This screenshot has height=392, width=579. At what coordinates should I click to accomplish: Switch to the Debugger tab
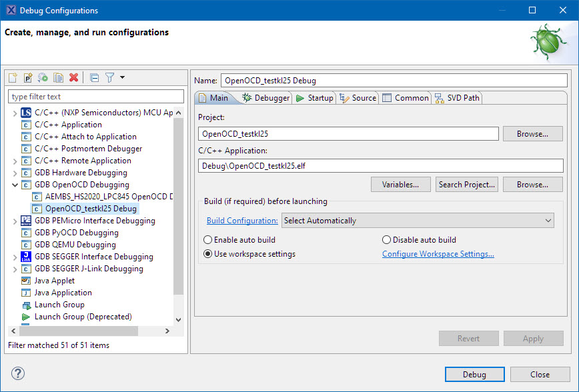point(266,98)
